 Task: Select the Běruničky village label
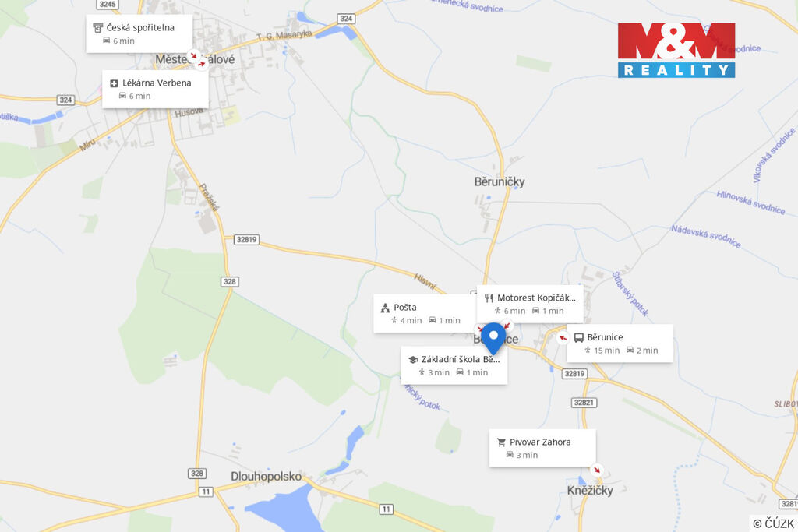500,181
